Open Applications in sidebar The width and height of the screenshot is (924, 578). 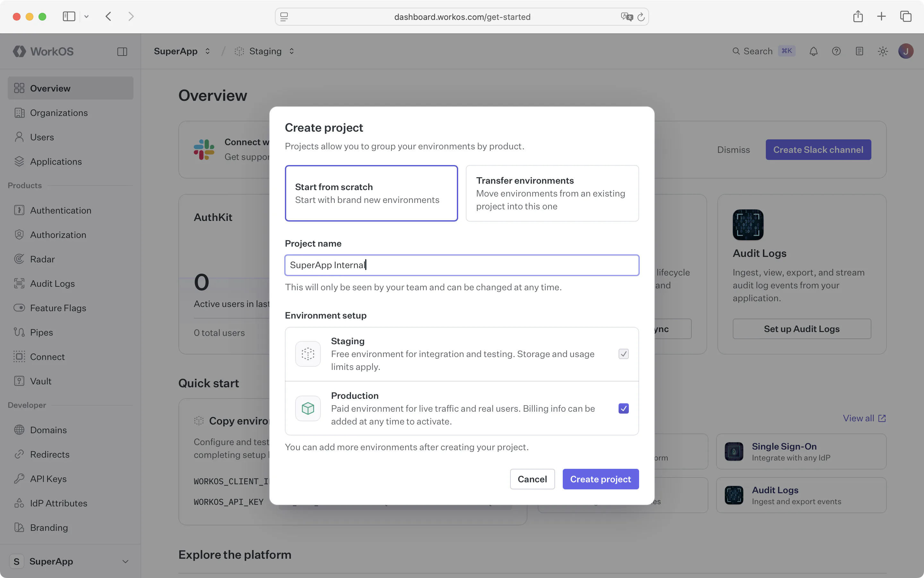(70, 162)
